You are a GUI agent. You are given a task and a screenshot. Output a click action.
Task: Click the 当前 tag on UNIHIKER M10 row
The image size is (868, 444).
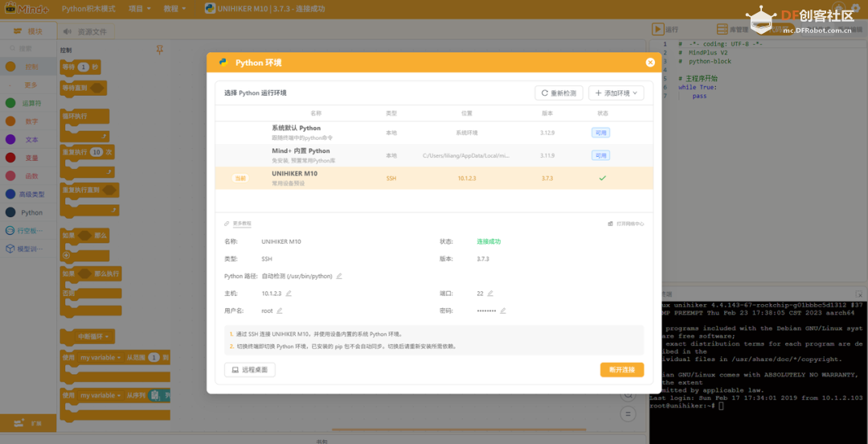pyautogui.click(x=240, y=179)
